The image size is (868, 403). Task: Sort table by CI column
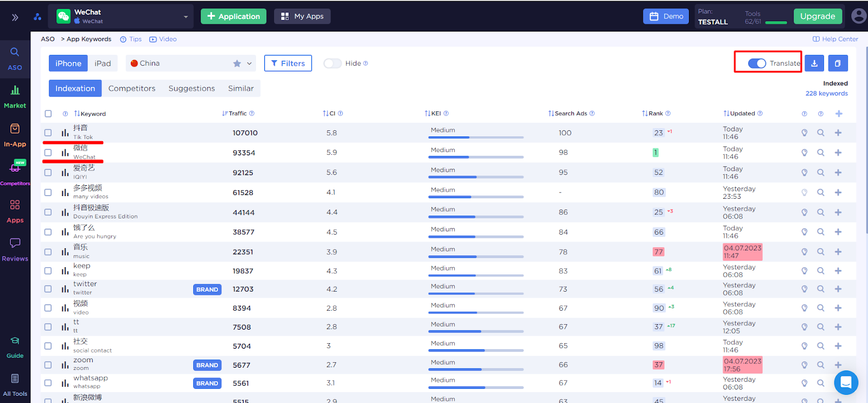tap(329, 114)
